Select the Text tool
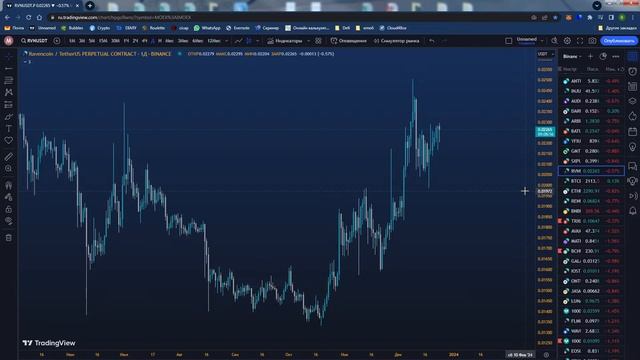 point(9,129)
